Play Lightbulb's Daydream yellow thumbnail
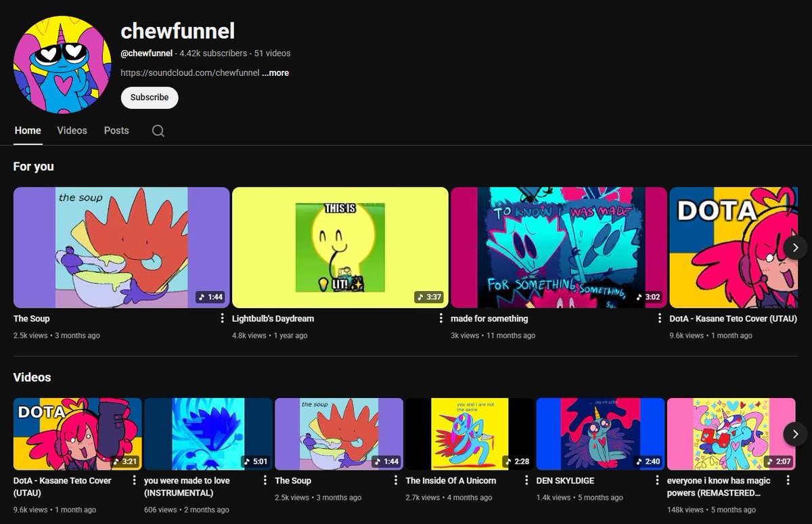Screen dimensions: 812x524 [x=340, y=248]
